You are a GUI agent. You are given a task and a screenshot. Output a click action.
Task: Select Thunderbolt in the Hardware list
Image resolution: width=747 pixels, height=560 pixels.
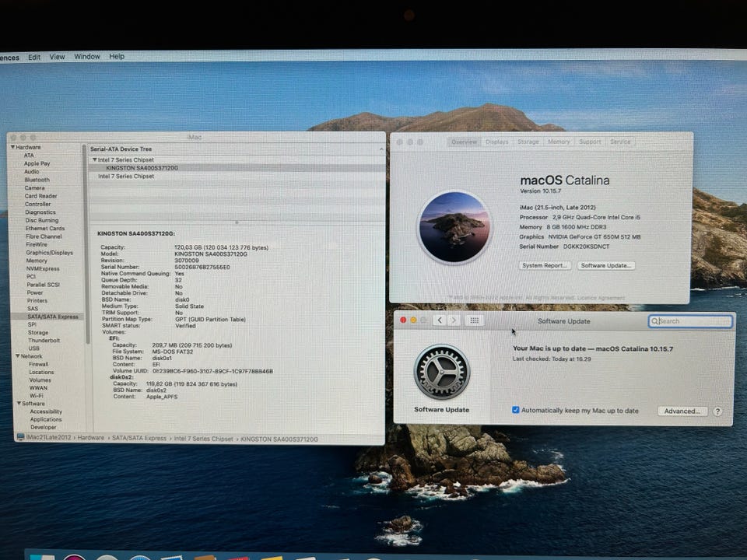(44, 340)
